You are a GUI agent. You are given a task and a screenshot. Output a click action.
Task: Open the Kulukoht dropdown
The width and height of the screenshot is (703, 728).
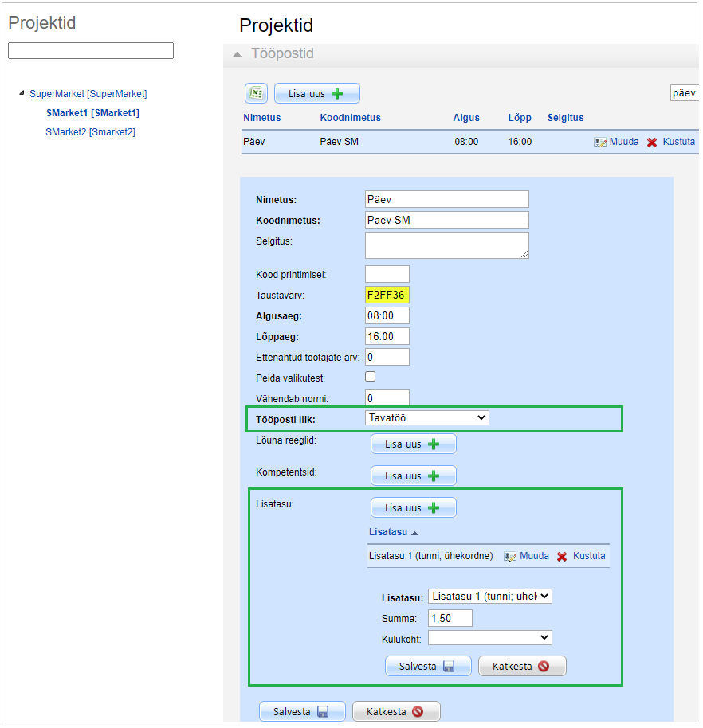[x=489, y=637]
